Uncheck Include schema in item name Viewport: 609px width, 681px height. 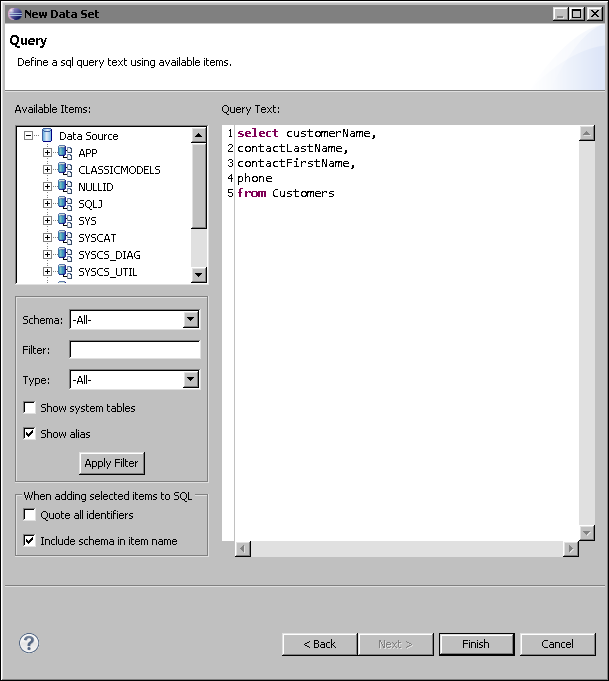29,541
